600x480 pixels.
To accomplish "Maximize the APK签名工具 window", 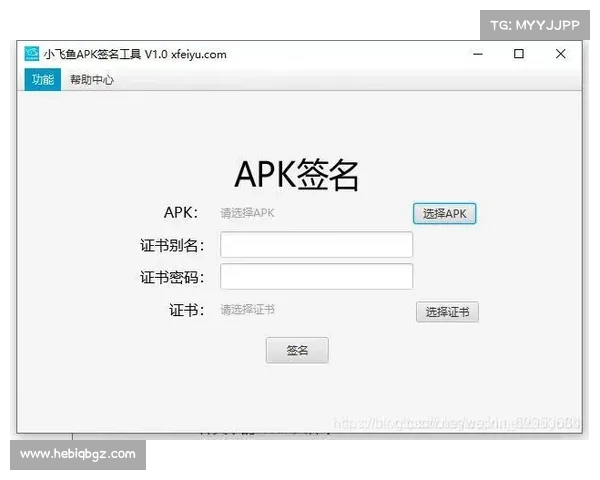I will (x=519, y=54).
